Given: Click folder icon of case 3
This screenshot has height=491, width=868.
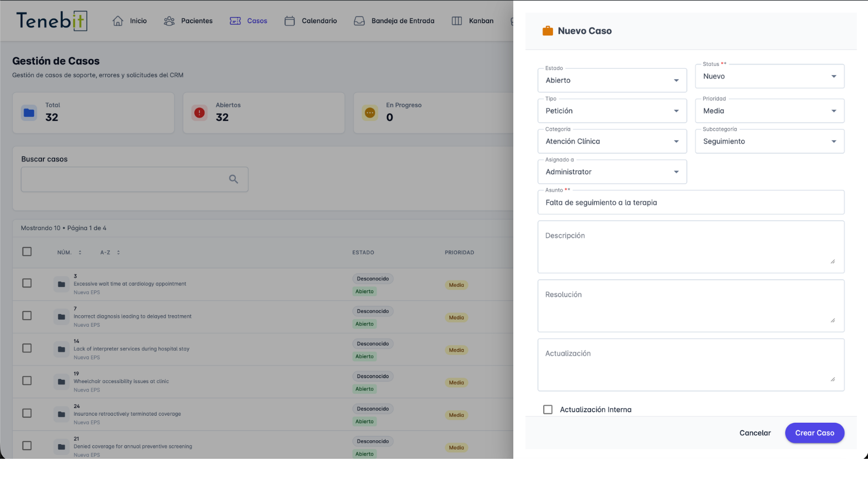Looking at the screenshot, I should pos(61,284).
